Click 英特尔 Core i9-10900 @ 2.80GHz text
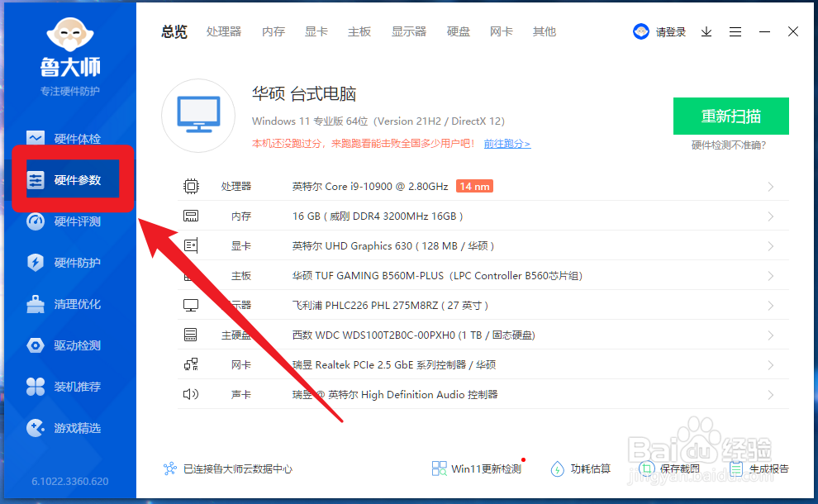818x504 pixels. click(x=370, y=186)
